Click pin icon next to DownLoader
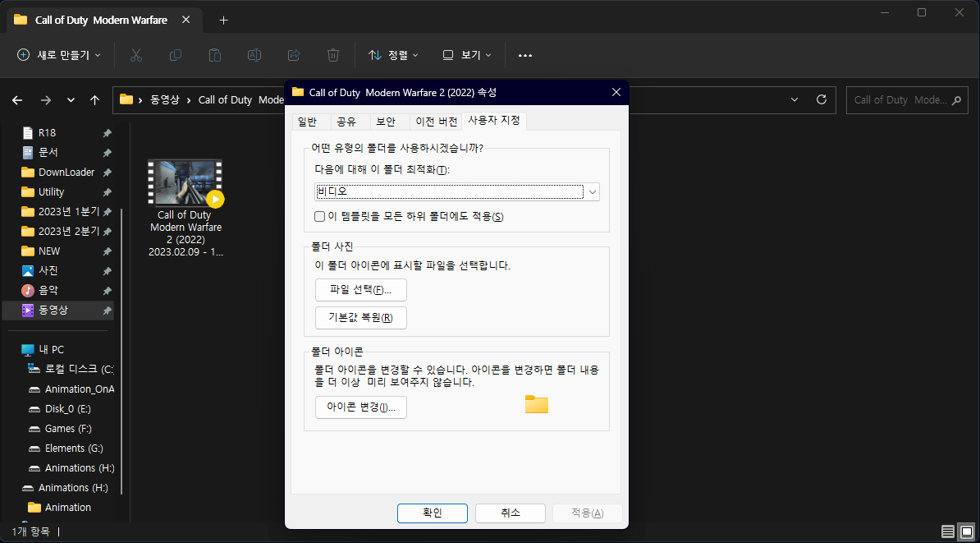The width and height of the screenshot is (980, 543). (x=108, y=172)
